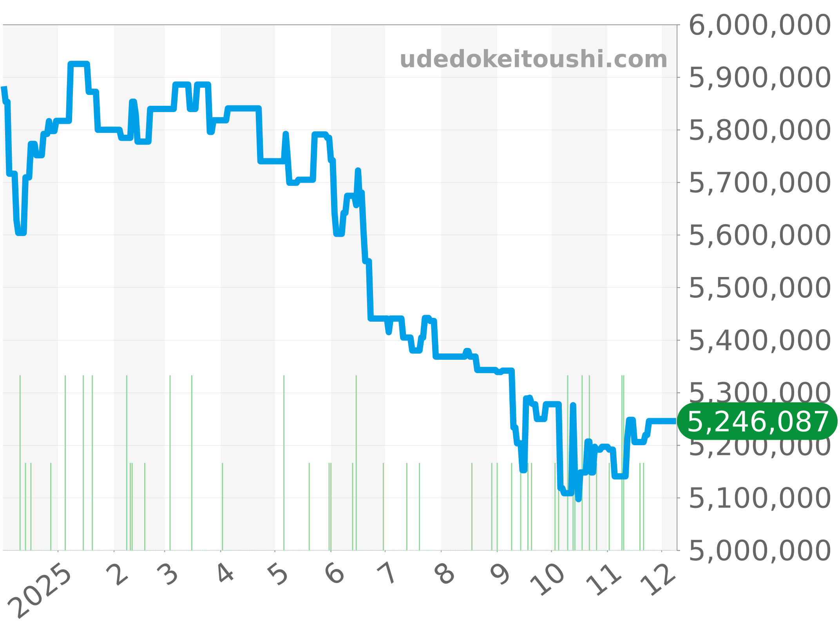The image size is (840, 627).
Task: Select month 9 axis label
Action: 500,574
